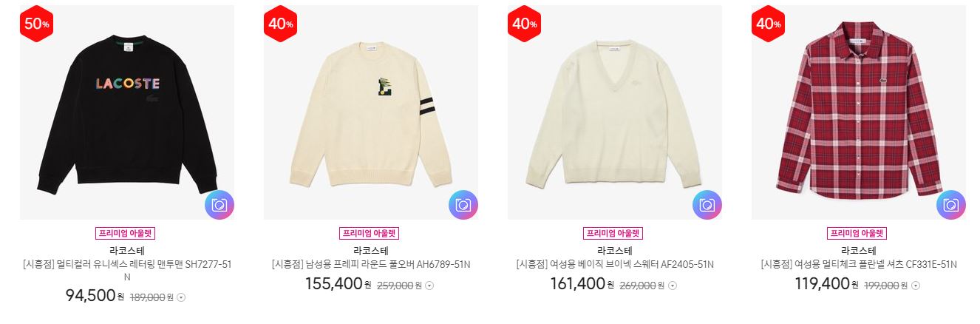Screen dimensions: 980x324
Task: Click 40% badge on men's round pullover
Action: click(280, 24)
